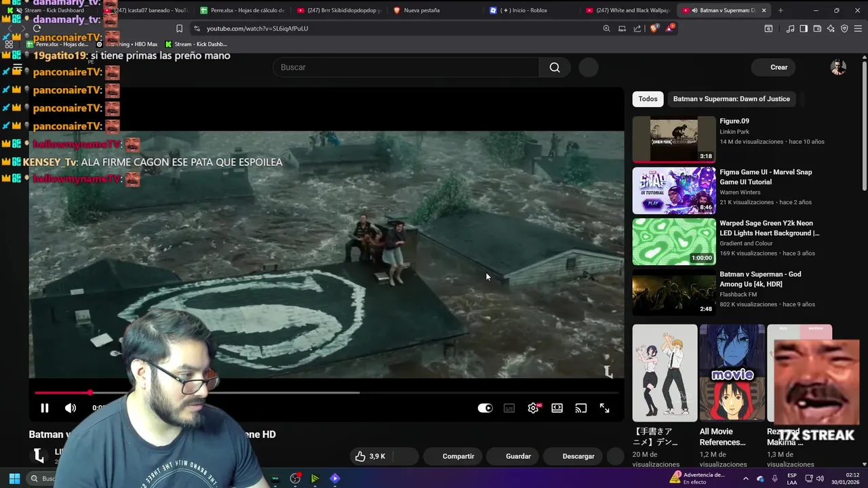
Task: Open the video settings gear menu
Action: 534,408
